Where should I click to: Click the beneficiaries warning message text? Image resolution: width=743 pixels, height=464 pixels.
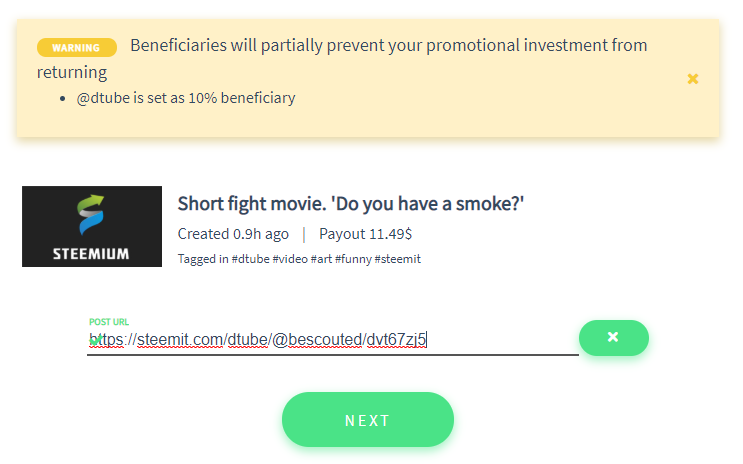click(x=342, y=58)
